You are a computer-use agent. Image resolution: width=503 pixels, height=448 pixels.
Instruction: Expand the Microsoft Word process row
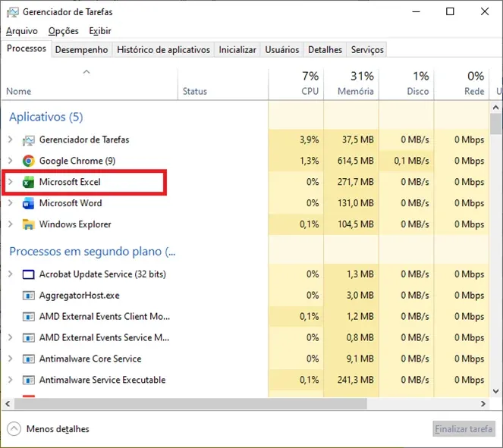click(11, 203)
